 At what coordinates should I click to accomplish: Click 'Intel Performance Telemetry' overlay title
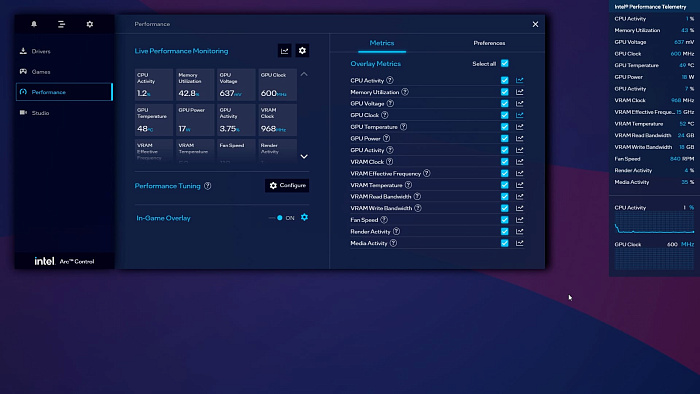point(650,7)
